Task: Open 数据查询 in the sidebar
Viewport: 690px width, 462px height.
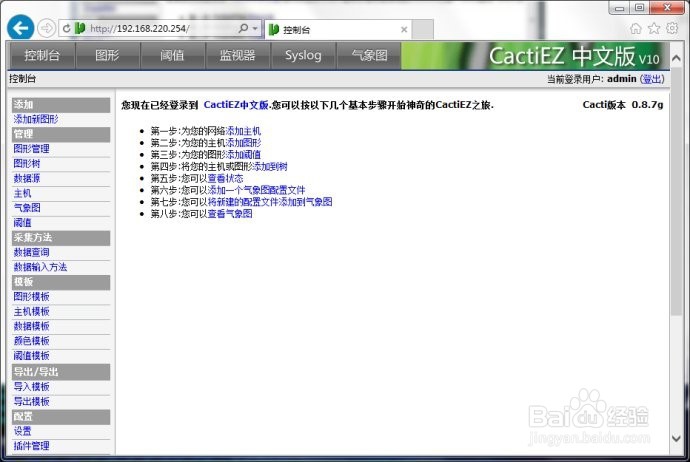Action: [31, 252]
